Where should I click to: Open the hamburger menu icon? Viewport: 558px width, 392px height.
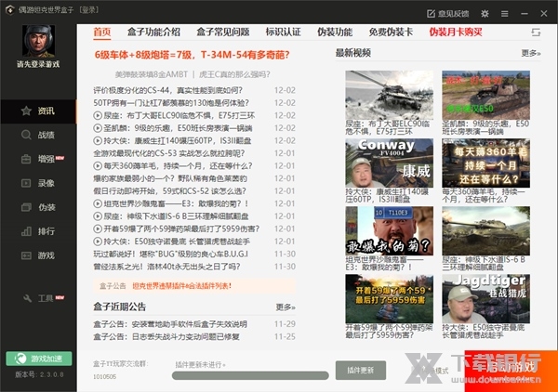tap(505, 14)
